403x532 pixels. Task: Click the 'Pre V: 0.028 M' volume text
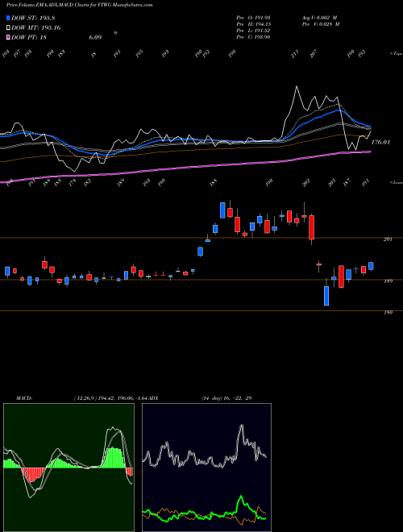click(x=321, y=24)
